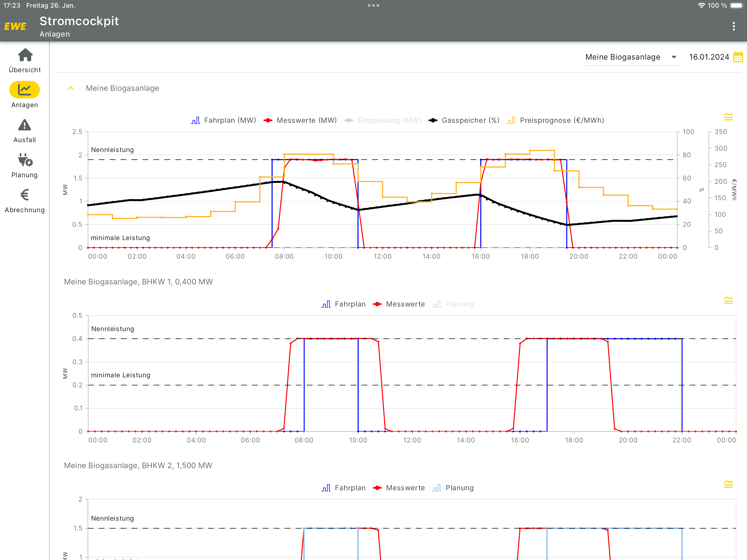This screenshot has width=747, height=560.
Task: Toggle Planung series in BHKW 2 chart
Action: [x=453, y=488]
